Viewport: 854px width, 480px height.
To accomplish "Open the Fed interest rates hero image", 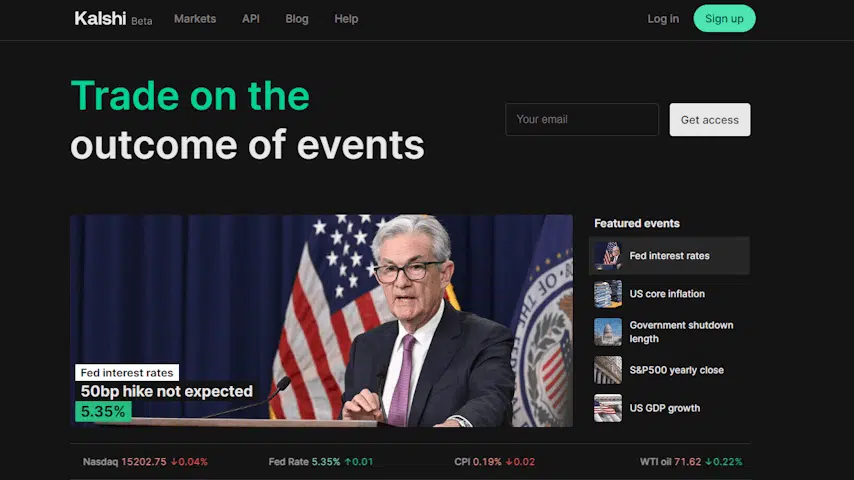I will click(321, 320).
